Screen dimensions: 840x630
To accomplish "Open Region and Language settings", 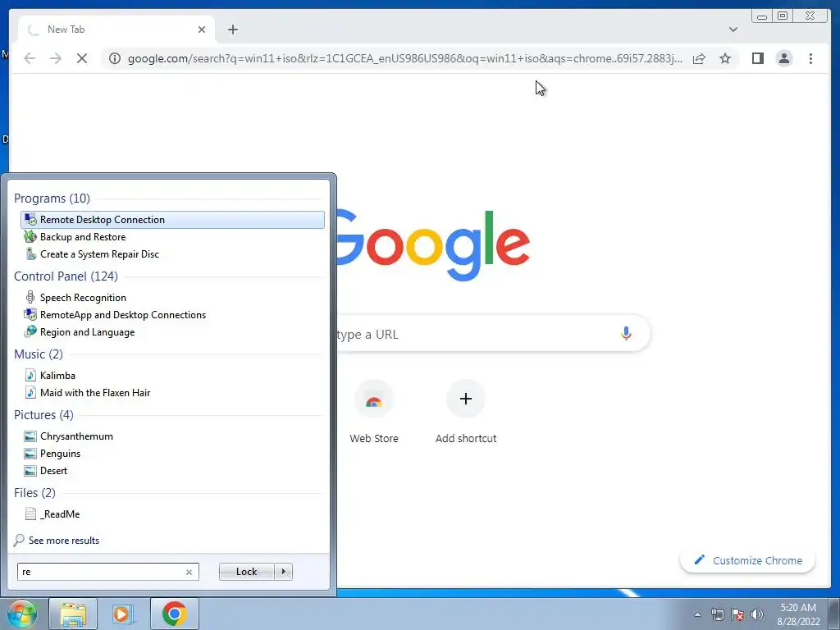I will click(x=172, y=332).
